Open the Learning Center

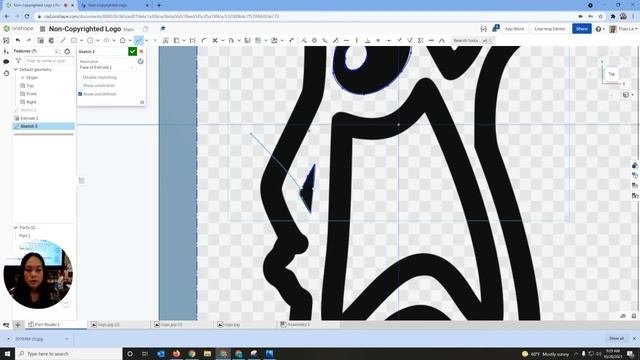click(549, 29)
